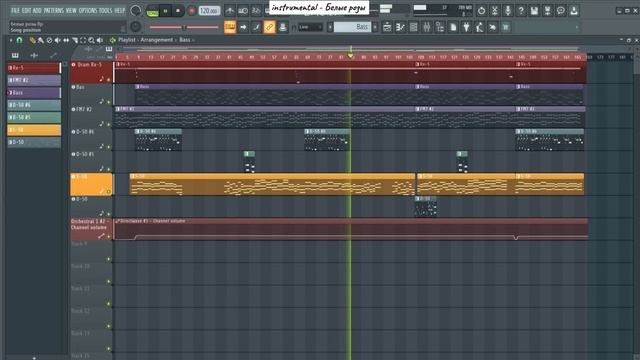This screenshot has height=360, width=640.
Task: Toggle typing keyboard to piano button
Action: click(x=230, y=27)
